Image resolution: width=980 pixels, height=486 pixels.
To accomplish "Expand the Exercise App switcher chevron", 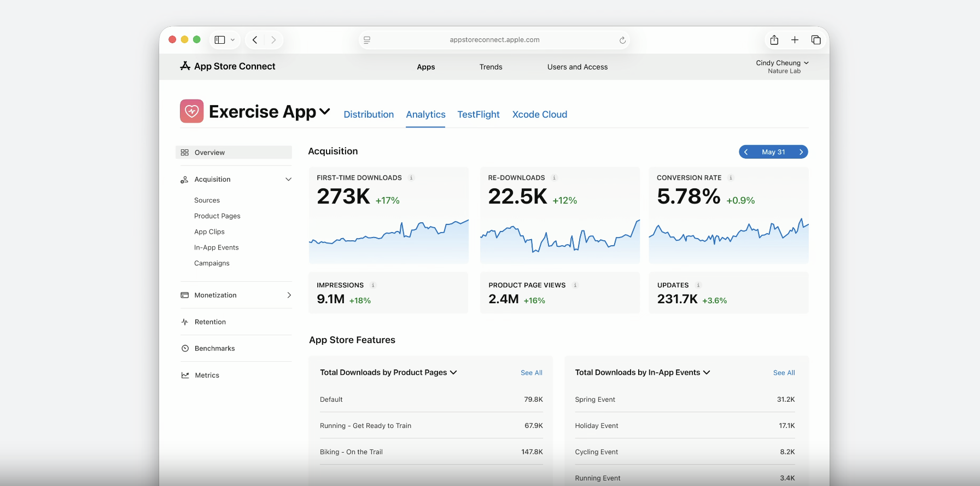I will [x=325, y=112].
